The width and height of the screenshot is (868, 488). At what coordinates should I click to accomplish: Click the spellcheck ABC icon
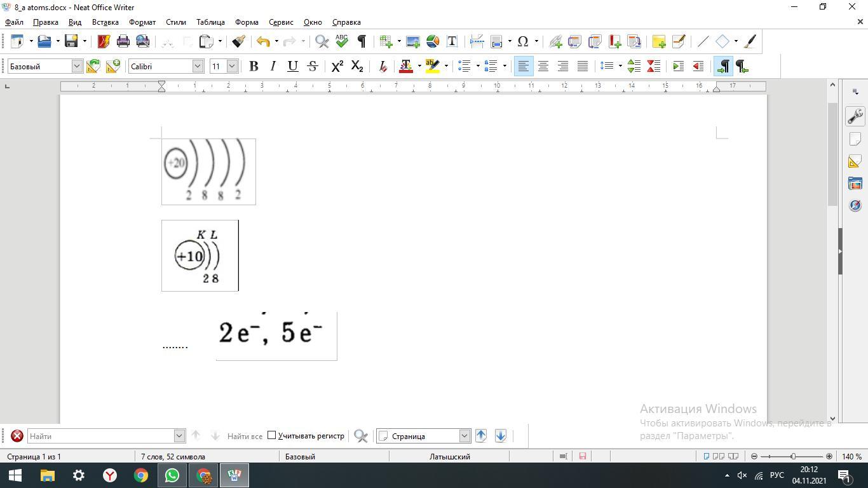click(x=342, y=41)
